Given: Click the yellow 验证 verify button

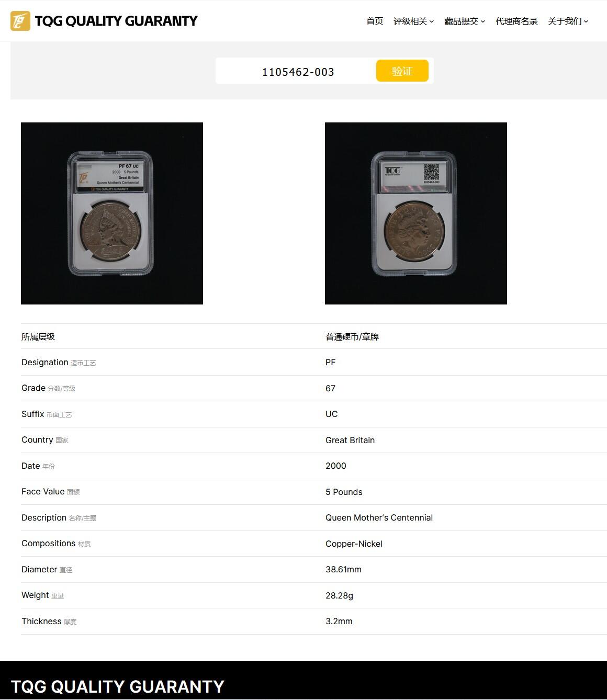Looking at the screenshot, I should pos(402,71).
